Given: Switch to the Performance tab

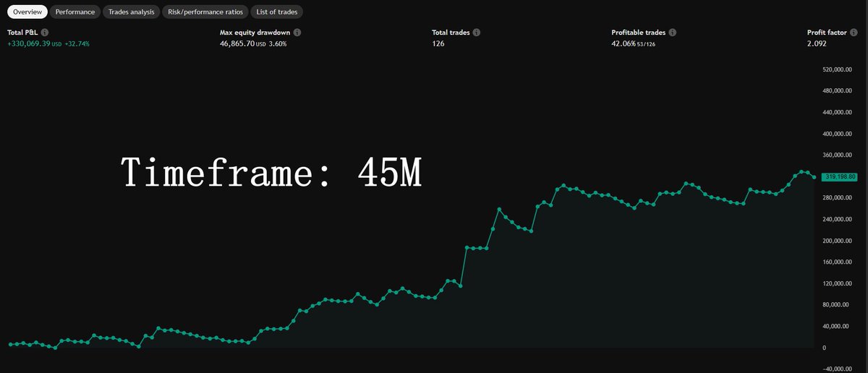Looking at the screenshot, I should point(75,12).
